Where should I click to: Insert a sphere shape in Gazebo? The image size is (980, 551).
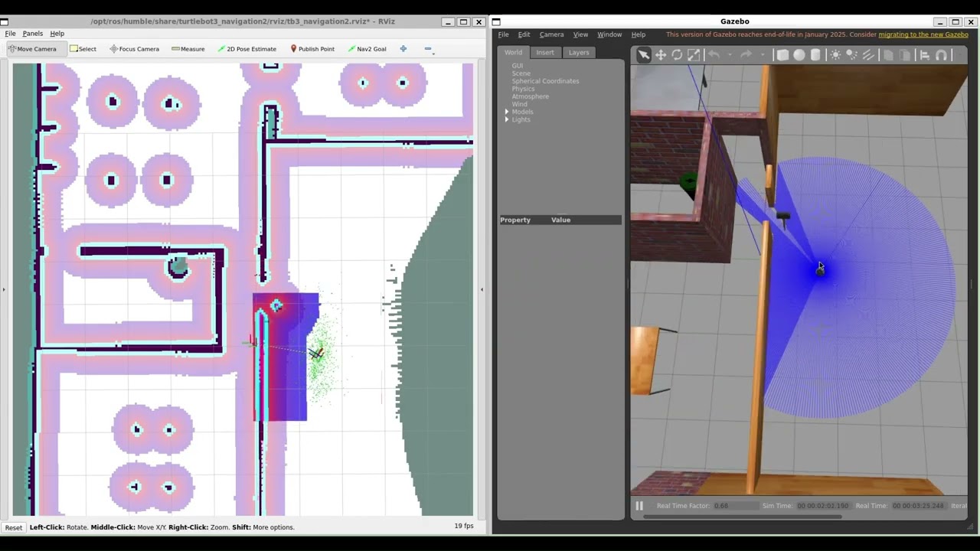pyautogui.click(x=799, y=55)
